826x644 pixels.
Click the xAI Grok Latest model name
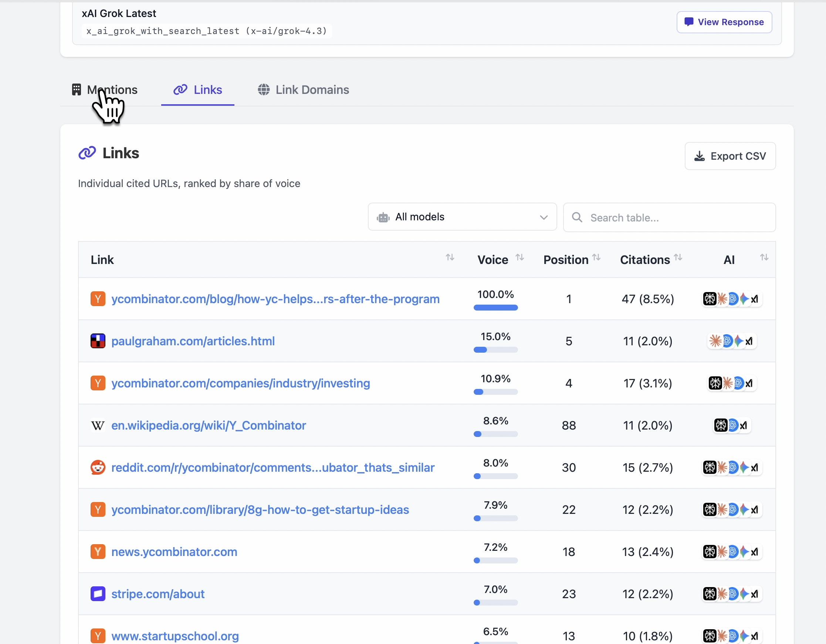point(119,14)
